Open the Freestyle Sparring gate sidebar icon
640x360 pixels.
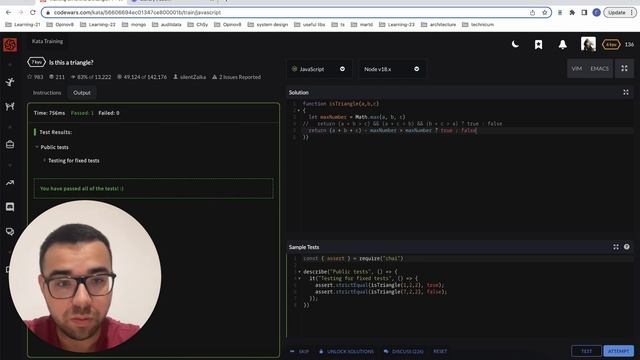(x=10, y=106)
